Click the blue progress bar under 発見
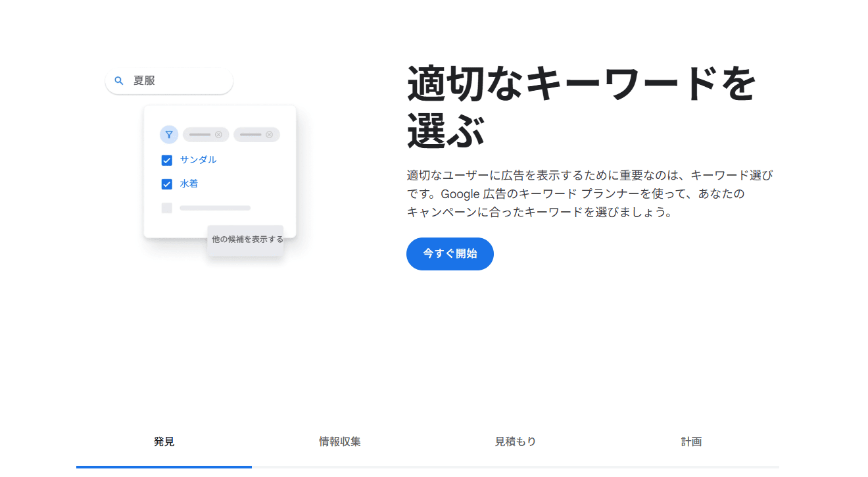868x477 pixels. 164,467
